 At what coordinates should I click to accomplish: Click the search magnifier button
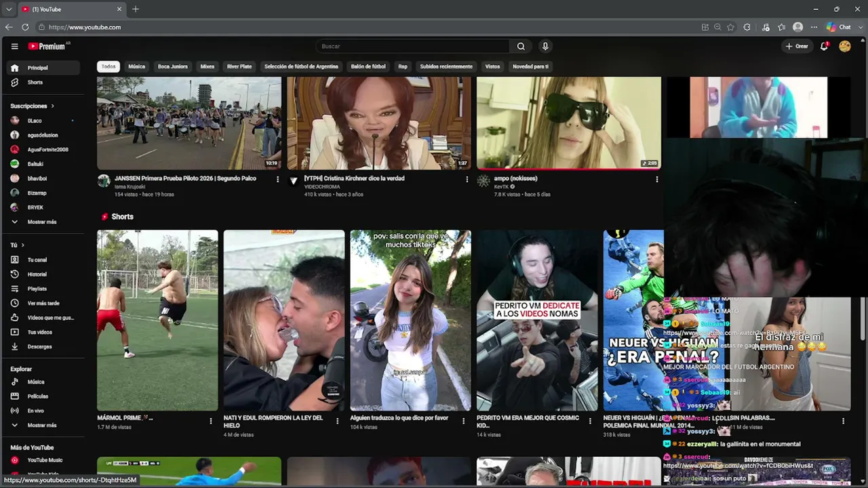(521, 46)
